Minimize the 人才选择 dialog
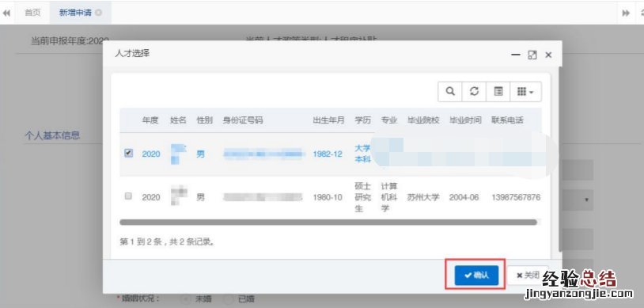Image resolution: width=644 pixels, height=308 pixels. click(x=516, y=55)
